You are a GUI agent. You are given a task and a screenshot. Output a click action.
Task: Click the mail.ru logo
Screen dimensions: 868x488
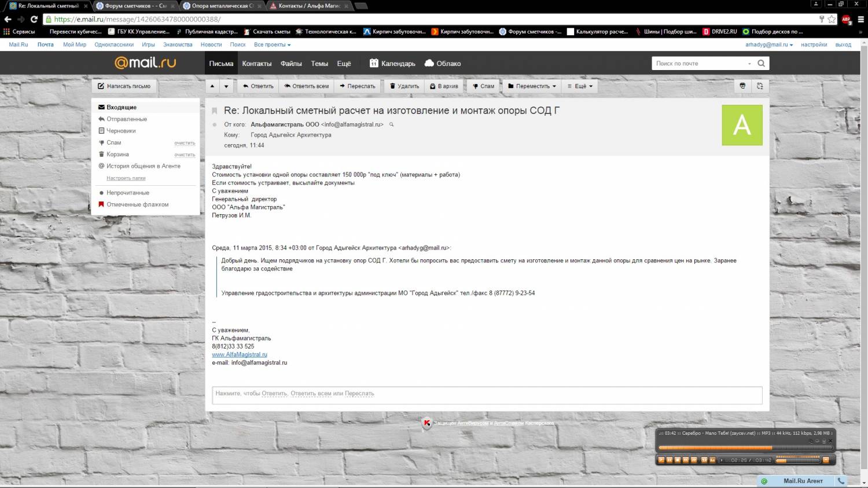(145, 63)
